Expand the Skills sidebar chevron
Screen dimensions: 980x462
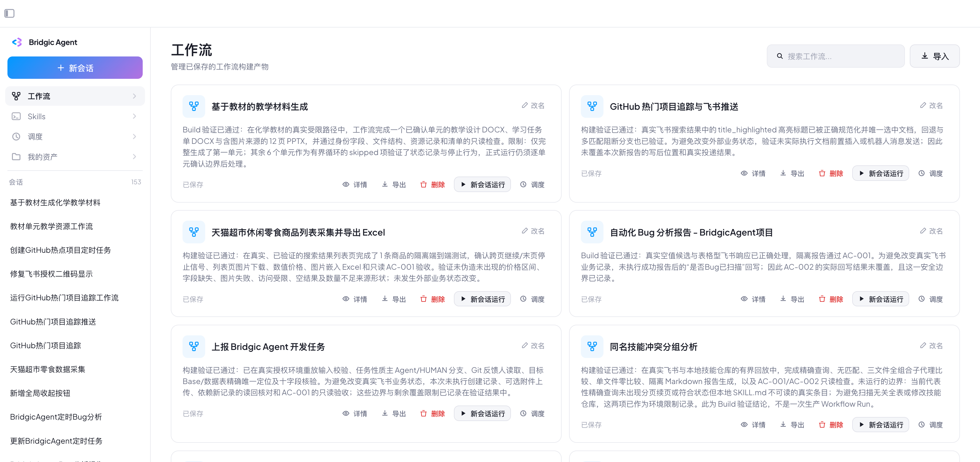click(134, 116)
